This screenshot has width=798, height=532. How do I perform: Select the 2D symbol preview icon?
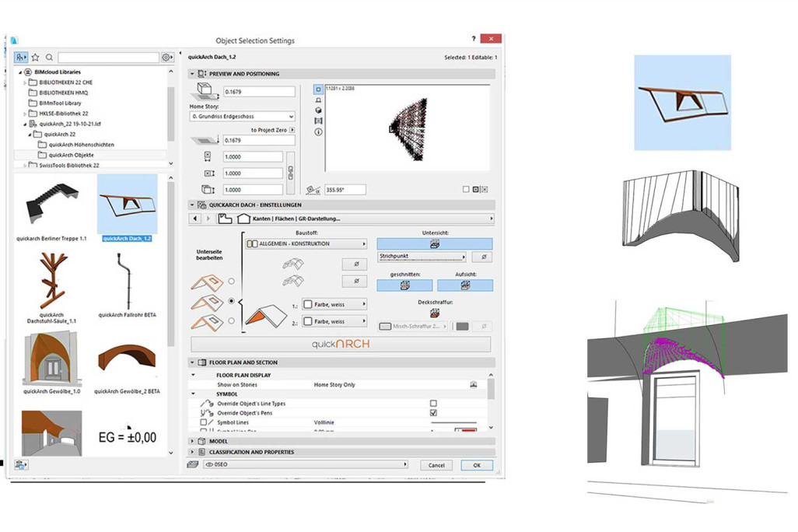point(317,89)
